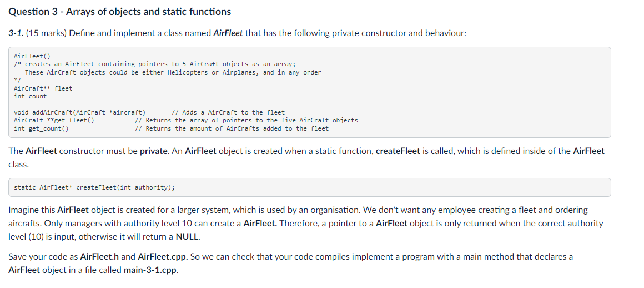Screen dimensions: 644x288
Task: Click the int get_count() declaration
Action: click(x=41, y=128)
